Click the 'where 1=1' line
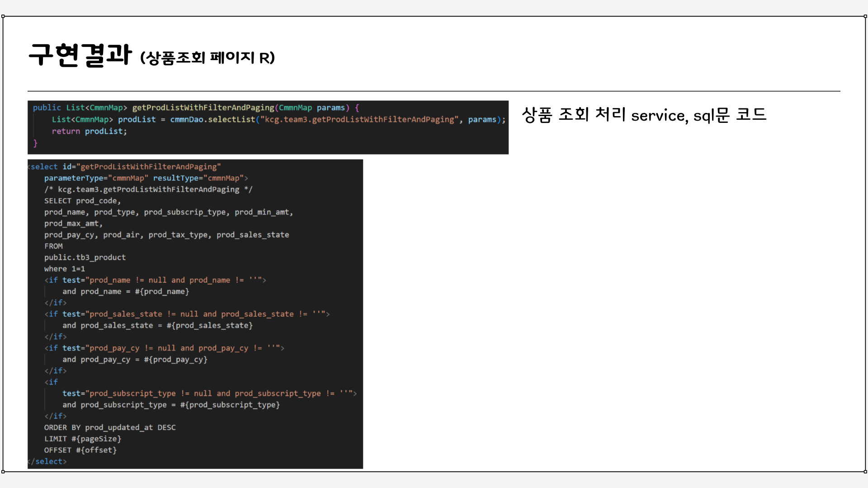868x488 pixels. click(65, 268)
